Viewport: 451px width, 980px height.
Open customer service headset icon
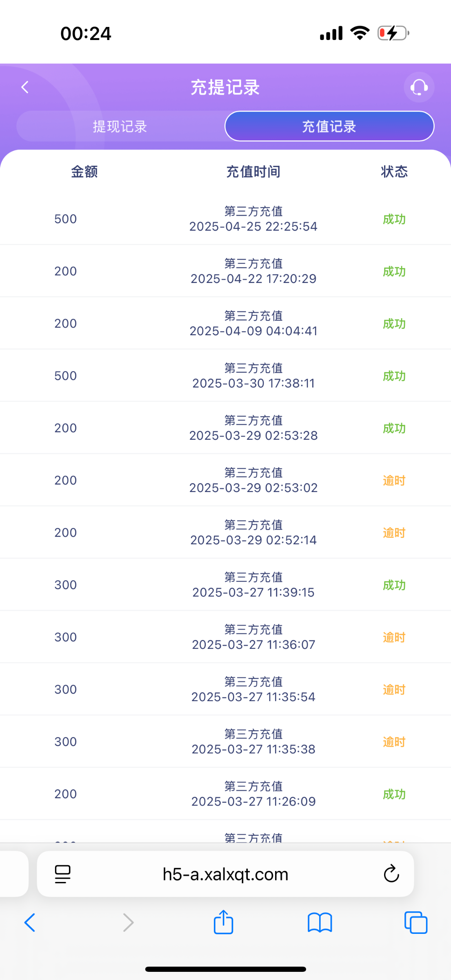[419, 87]
